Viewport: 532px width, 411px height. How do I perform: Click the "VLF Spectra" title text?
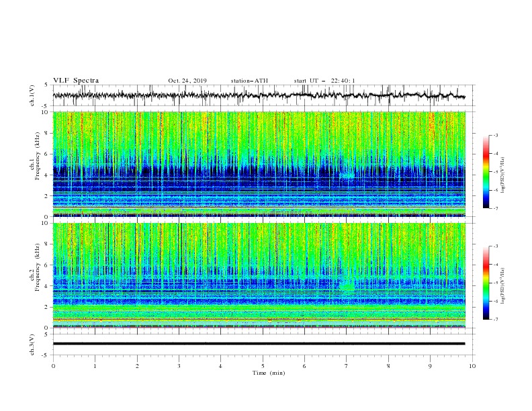[x=76, y=81]
